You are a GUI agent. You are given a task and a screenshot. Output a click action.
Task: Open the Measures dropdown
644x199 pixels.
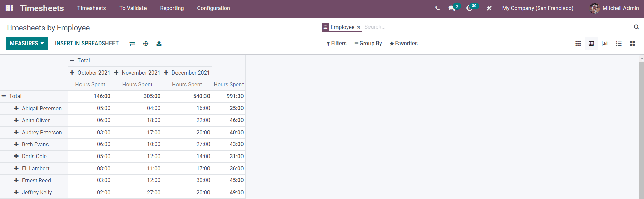[27, 44]
